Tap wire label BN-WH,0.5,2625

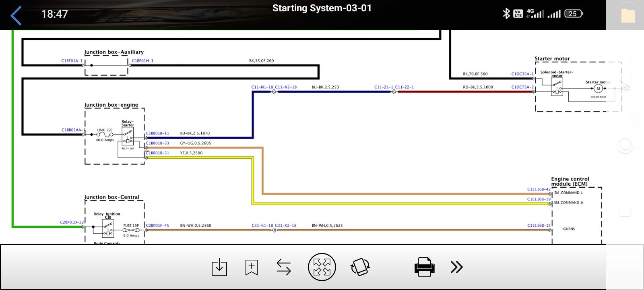[x=327, y=226]
